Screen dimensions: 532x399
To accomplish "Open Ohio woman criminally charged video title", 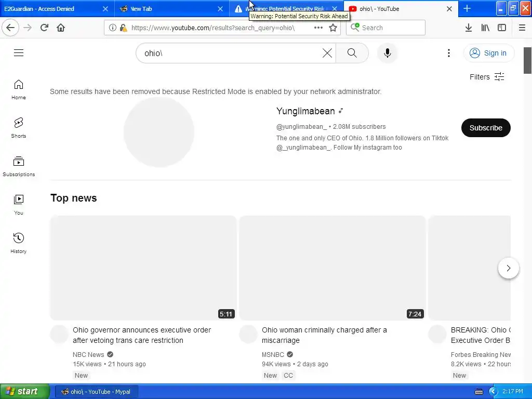I will point(324,335).
